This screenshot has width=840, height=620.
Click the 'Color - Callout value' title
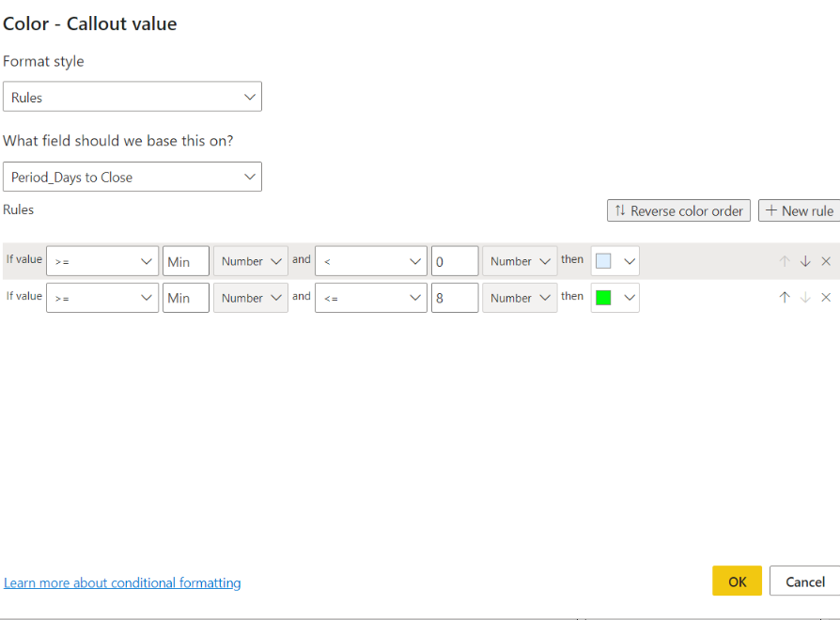pos(90,23)
